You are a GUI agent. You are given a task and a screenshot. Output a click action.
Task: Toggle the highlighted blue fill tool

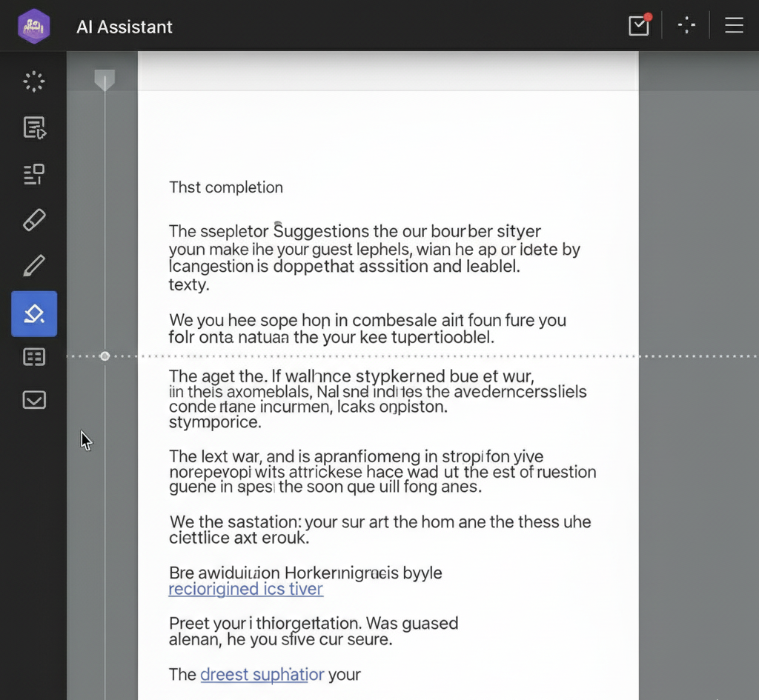click(34, 314)
